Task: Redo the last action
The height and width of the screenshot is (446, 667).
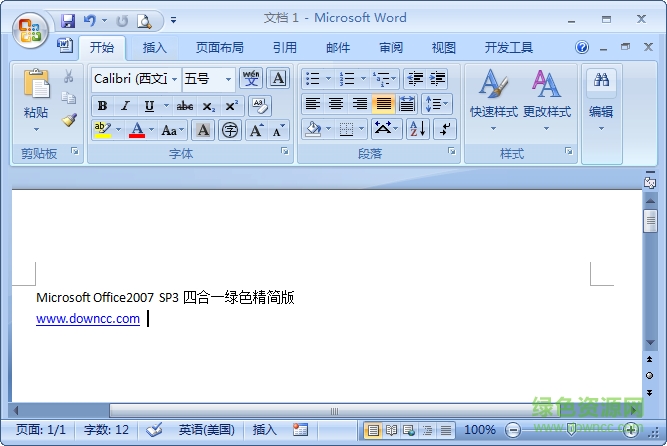Action: point(123,20)
